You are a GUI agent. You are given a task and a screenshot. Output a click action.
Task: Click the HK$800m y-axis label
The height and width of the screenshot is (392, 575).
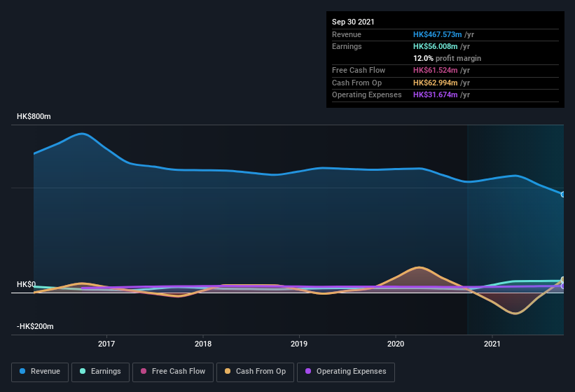pyautogui.click(x=34, y=116)
